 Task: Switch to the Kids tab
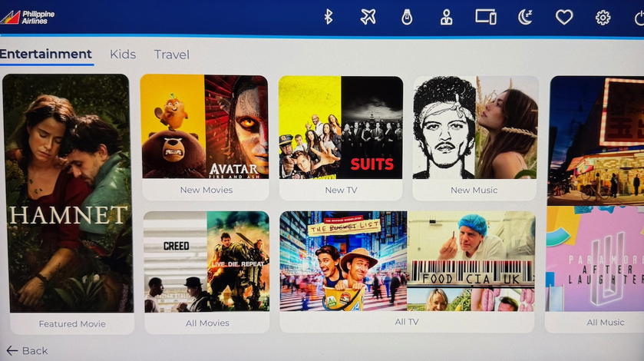coord(123,55)
